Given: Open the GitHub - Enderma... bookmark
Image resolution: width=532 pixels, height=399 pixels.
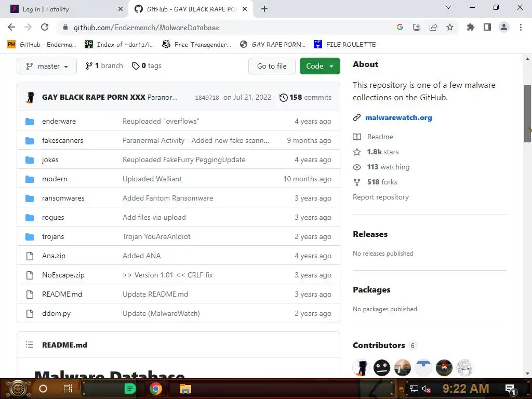Looking at the screenshot, I should pos(42,45).
